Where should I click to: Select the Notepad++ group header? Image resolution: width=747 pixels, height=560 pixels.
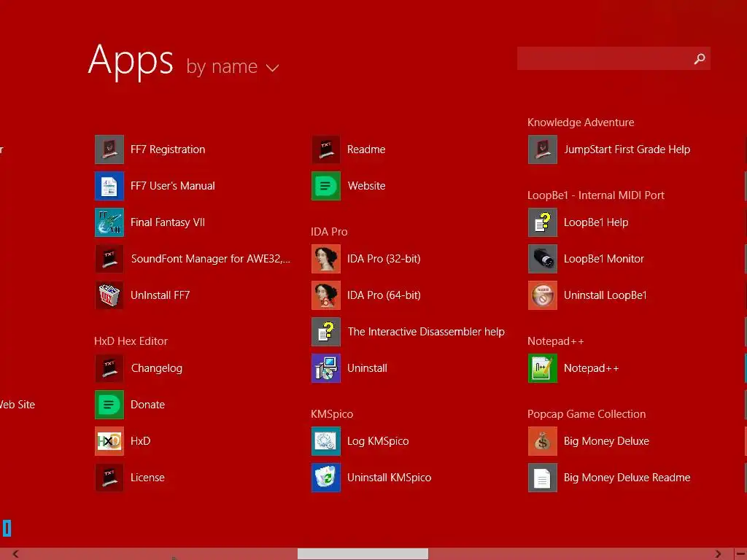(555, 341)
